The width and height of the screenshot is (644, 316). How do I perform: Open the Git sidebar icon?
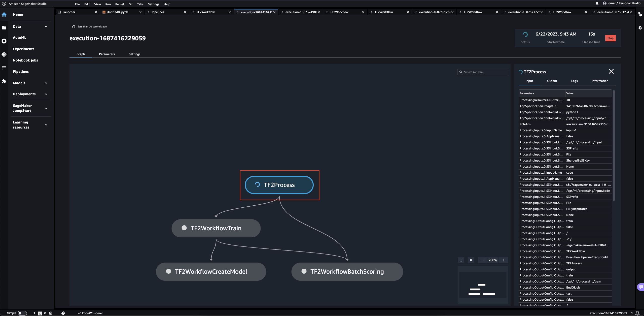point(4,54)
